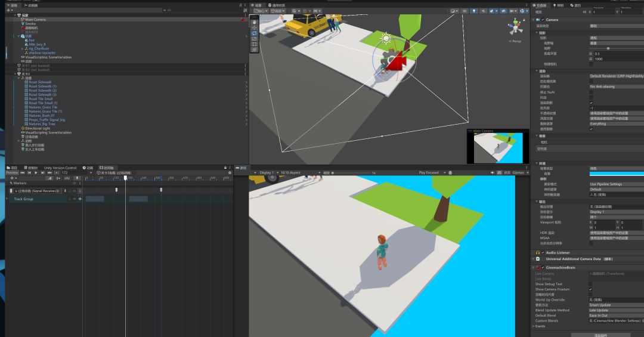
Task: Toggle lock icon on Timeline panel
Action: (225, 168)
